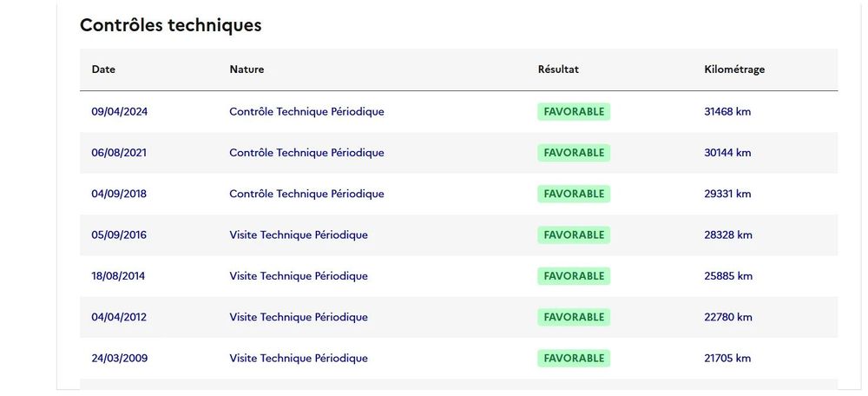868x396 pixels.
Task: Select the Résultat column header
Action: [x=558, y=69]
